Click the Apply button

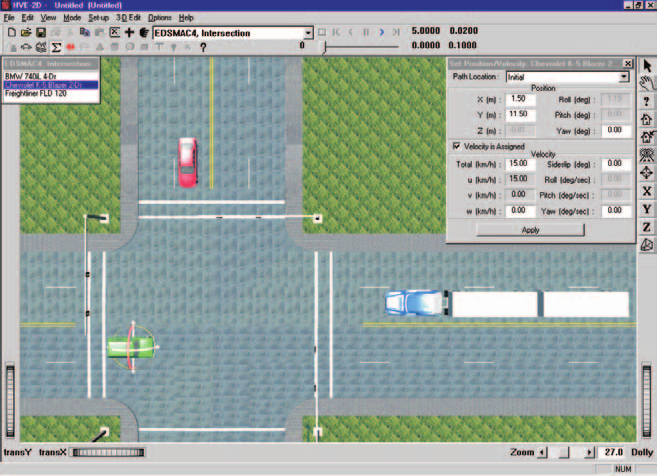(x=530, y=230)
